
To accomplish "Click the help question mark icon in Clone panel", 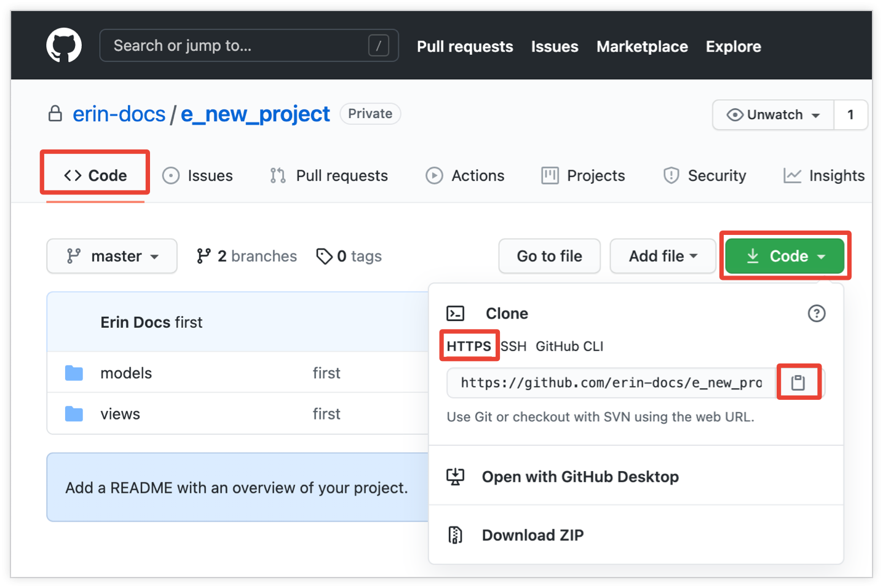I will click(x=816, y=314).
